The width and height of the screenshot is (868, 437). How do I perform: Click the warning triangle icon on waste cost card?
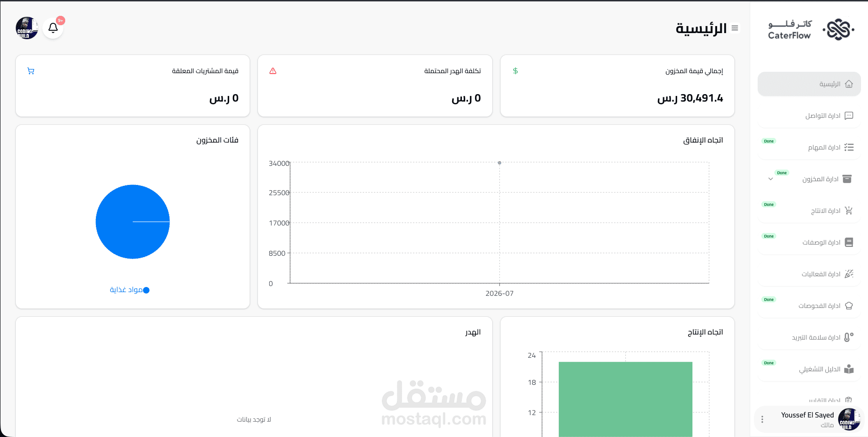273,71
